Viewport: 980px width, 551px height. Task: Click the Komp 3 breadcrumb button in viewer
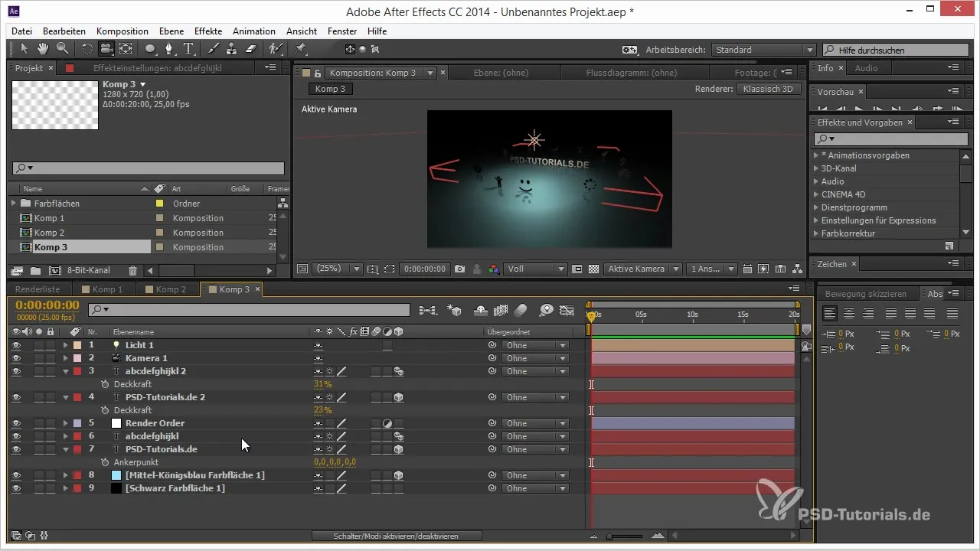pos(331,89)
